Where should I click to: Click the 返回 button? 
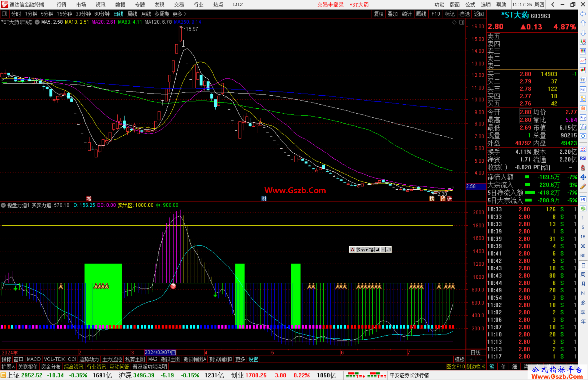(479, 14)
